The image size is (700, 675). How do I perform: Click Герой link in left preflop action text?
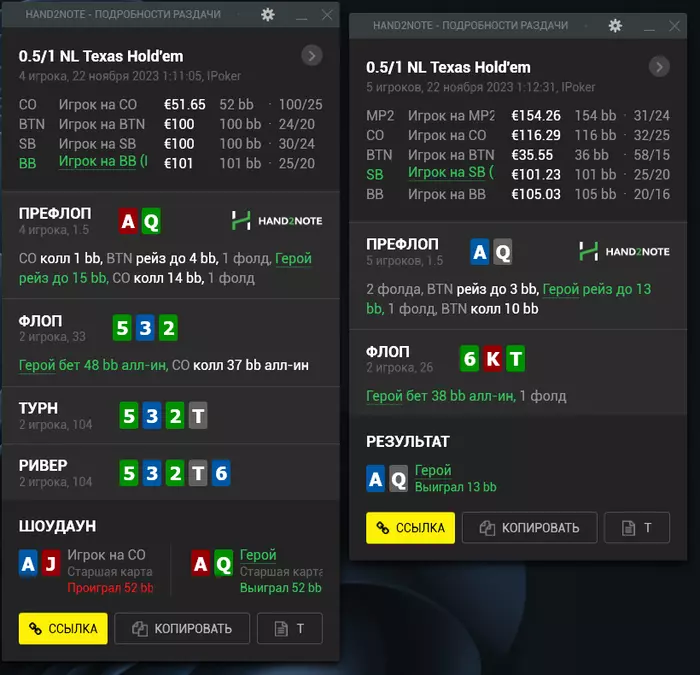pos(293,258)
